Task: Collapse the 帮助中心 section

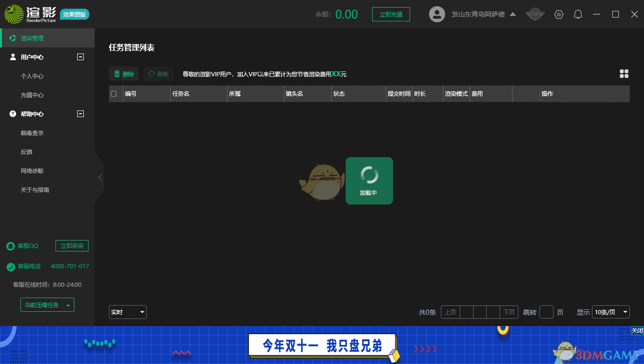Action: (x=80, y=114)
